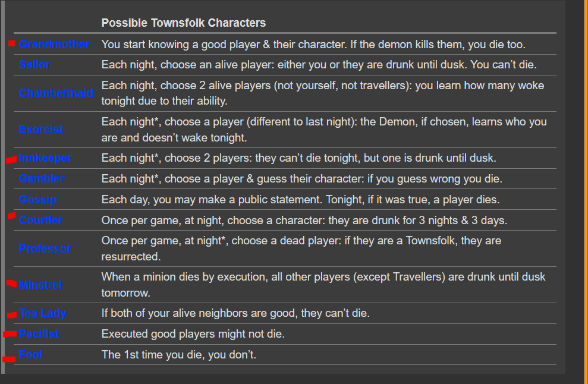Click the red mark beside Pacifist
This screenshot has height=384, width=588.
(x=10, y=333)
